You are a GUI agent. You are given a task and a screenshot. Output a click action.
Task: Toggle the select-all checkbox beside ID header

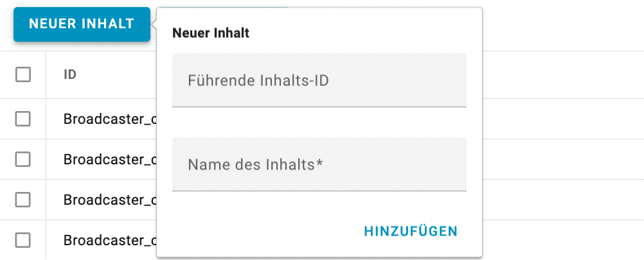[23, 74]
